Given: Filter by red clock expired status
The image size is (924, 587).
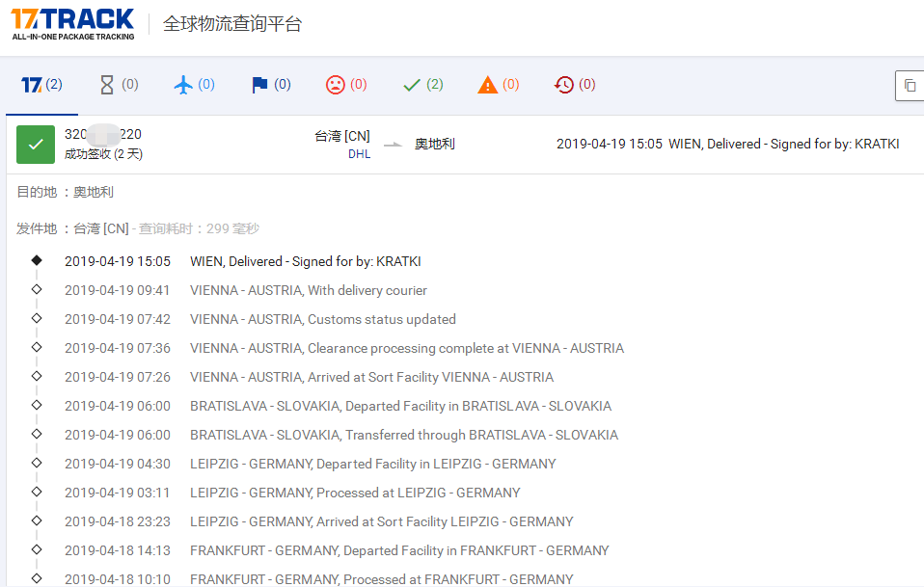Looking at the screenshot, I should pyautogui.click(x=574, y=85).
